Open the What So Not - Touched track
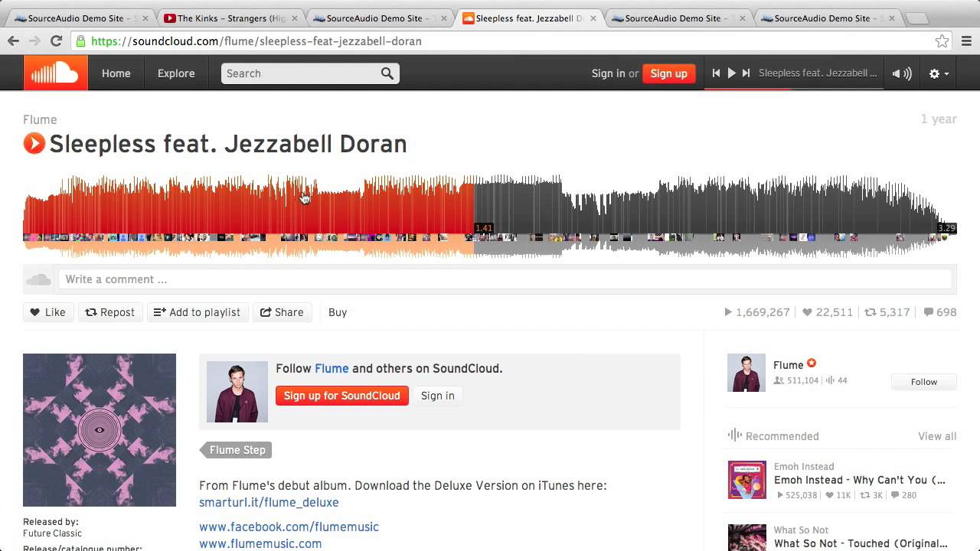 coord(861,543)
